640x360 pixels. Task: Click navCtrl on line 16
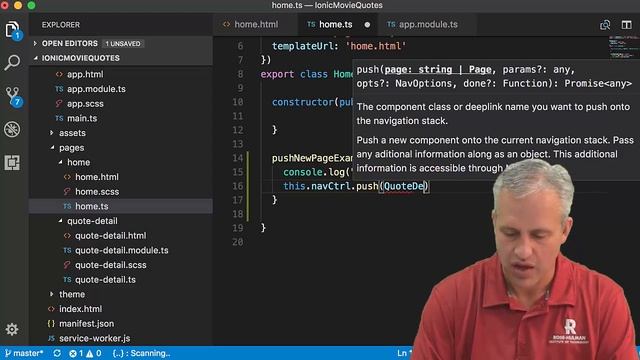[331, 186]
